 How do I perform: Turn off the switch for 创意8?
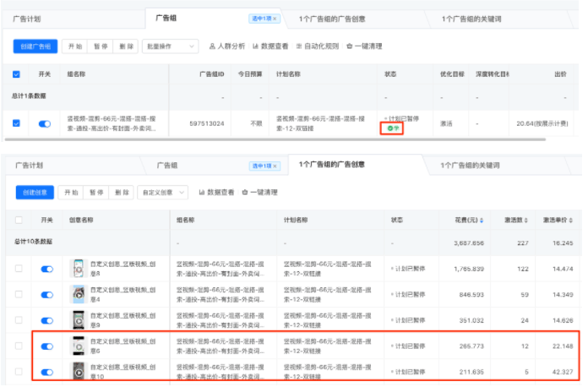[46, 269]
